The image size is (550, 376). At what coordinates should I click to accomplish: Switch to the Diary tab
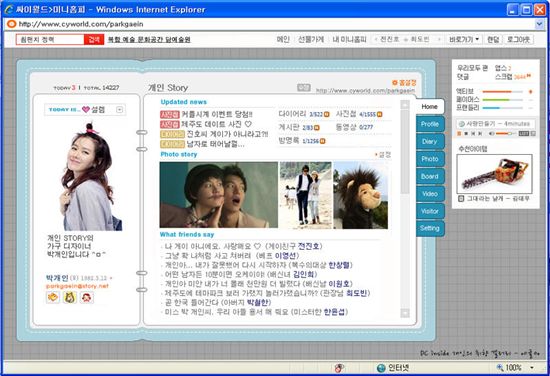pyautogui.click(x=430, y=141)
